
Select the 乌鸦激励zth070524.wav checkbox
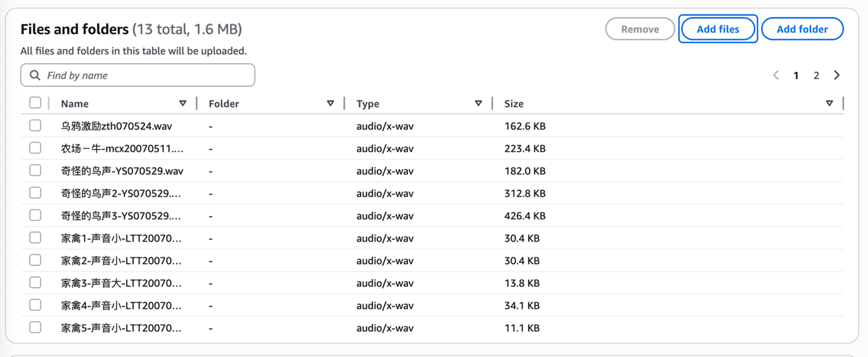[35, 125]
